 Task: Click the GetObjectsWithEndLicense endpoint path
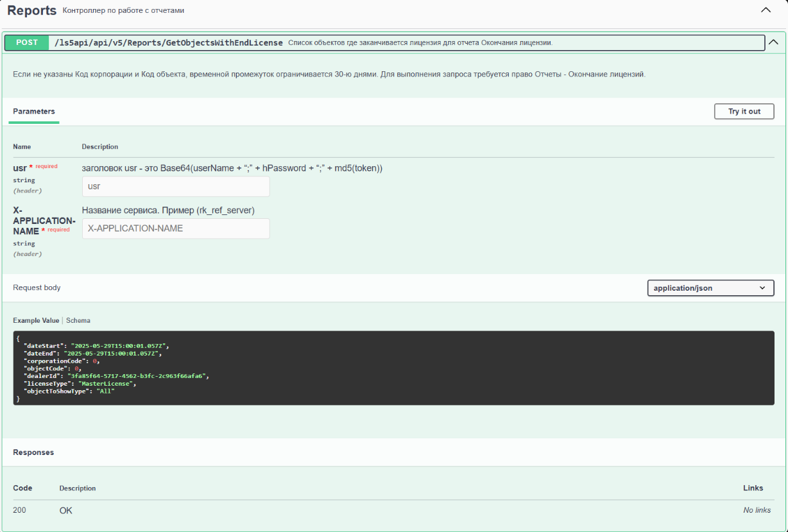[x=169, y=42]
